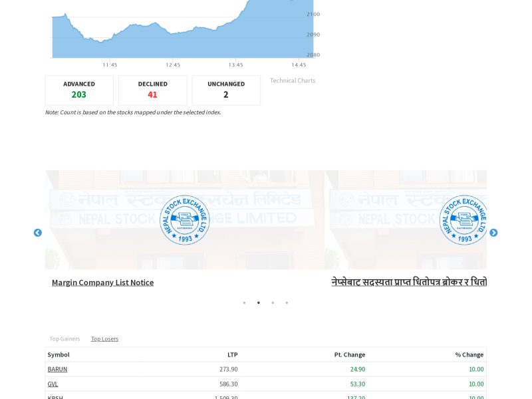Click the NEPSE logo on the left slide
The height and width of the screenshot is (399, 532).
(185, 220)
